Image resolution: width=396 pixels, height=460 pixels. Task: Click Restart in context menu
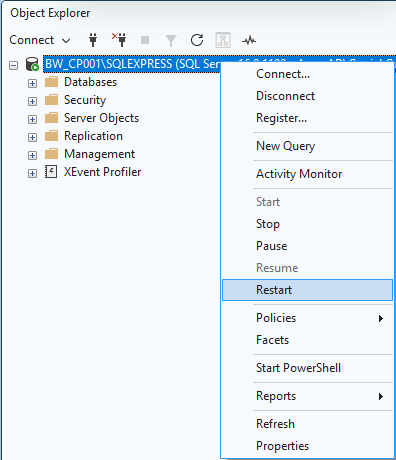[x=307, y=290]
